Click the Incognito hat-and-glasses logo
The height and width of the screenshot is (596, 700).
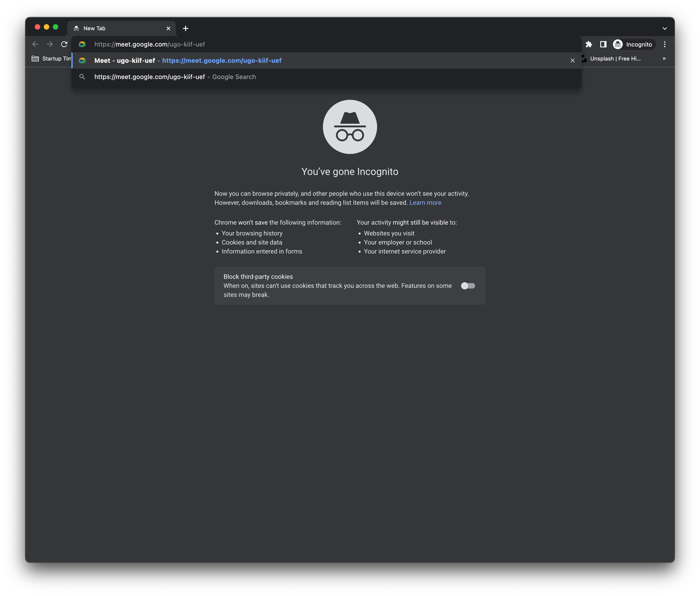(x=350, y=127)
